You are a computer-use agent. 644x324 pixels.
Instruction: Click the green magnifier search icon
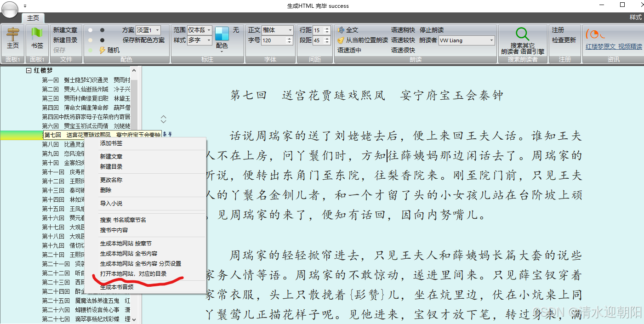pos(522,34)
